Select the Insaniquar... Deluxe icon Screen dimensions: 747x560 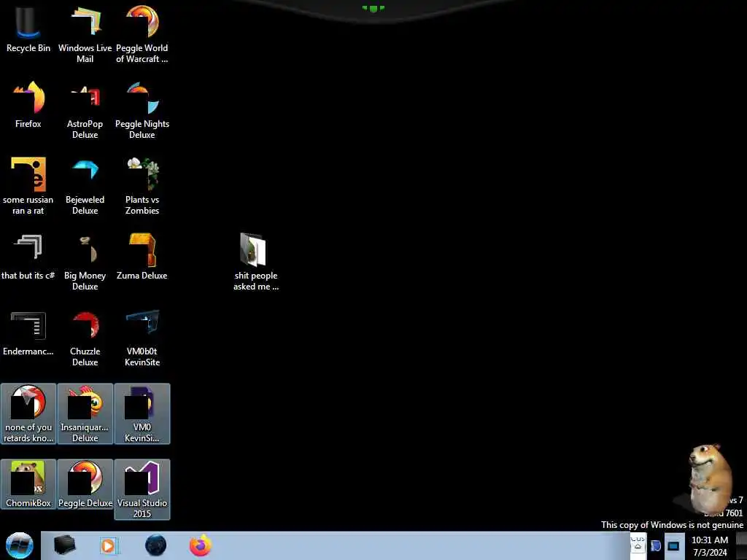point(85,413)
